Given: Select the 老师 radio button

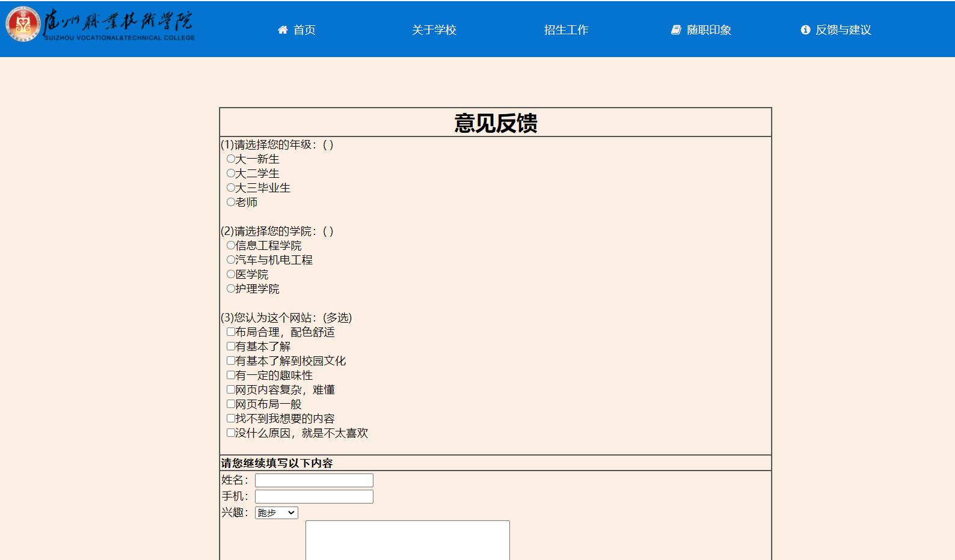Looking at the screenshot, I should [x=231, y=202].
